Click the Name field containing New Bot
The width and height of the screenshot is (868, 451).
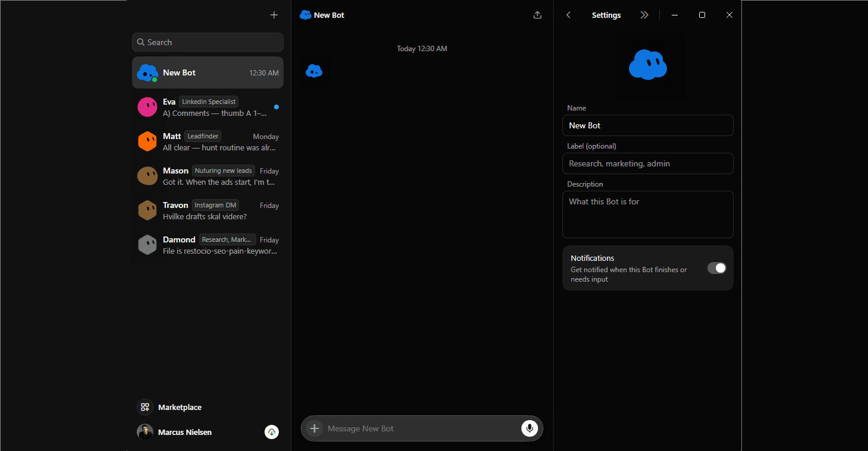(648, 125)
